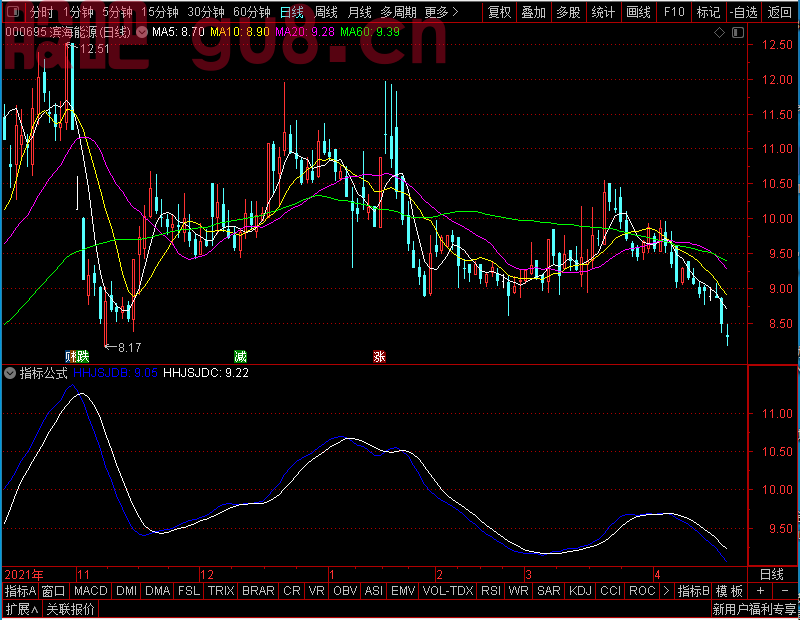Screen dimensions: 800x620
Task: Switch indicator to DMI
Action: click(x=127, y=591)
